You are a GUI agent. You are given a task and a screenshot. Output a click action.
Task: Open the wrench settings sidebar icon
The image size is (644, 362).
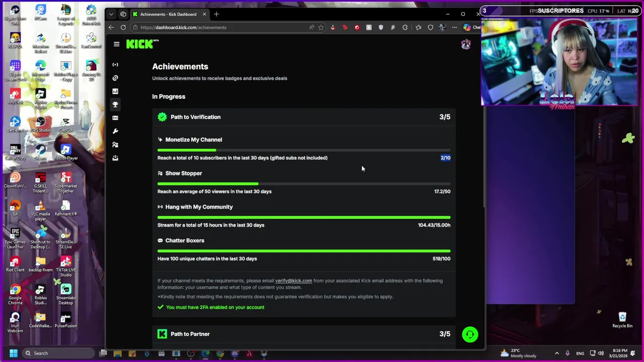coord(115,131)
